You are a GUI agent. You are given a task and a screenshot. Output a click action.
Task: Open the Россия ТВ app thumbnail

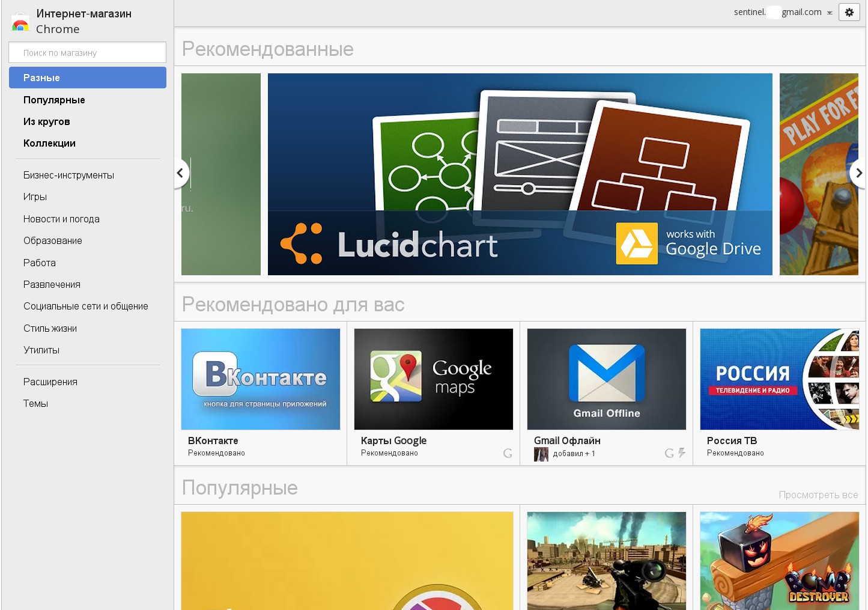(779, 379)
